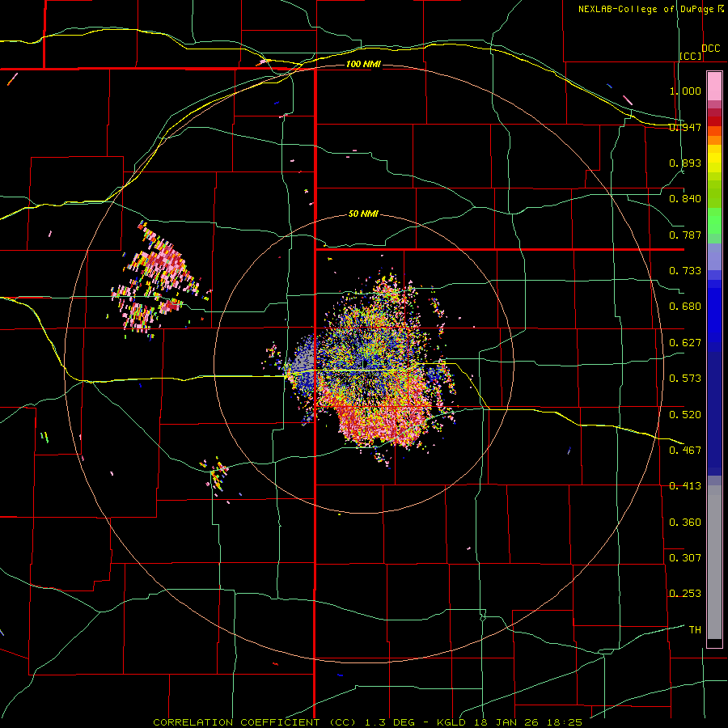Click the '50 NMI' range ring label
The height and width of the screenshot is (728, 728).
click(363, 214)
